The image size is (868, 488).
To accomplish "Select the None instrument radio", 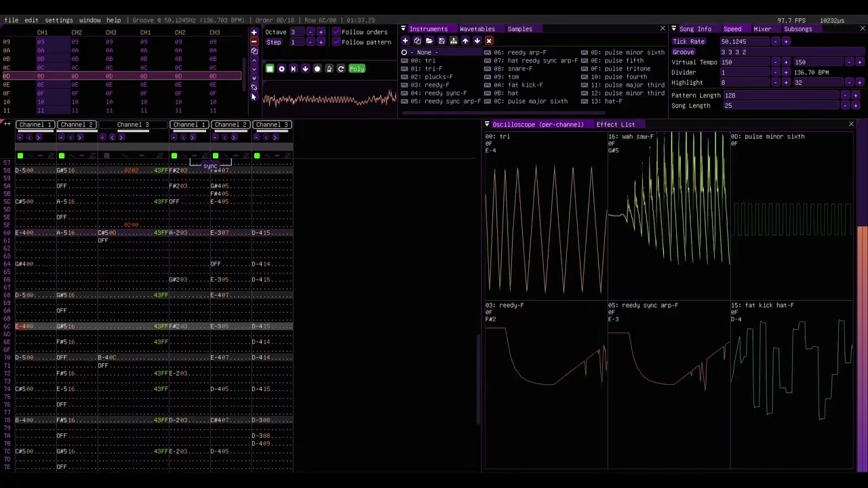I will [x=404, y=52].
